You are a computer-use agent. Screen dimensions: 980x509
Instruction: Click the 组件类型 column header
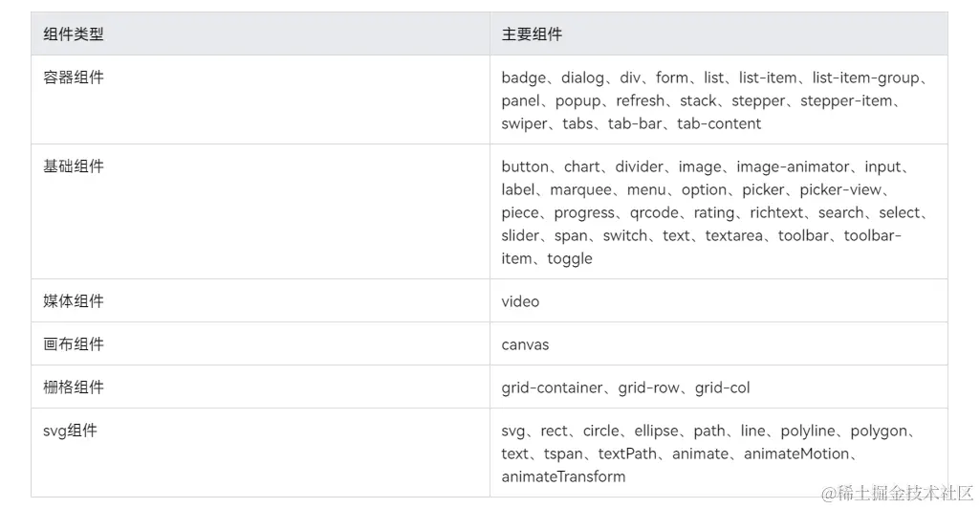pos(73,34)
